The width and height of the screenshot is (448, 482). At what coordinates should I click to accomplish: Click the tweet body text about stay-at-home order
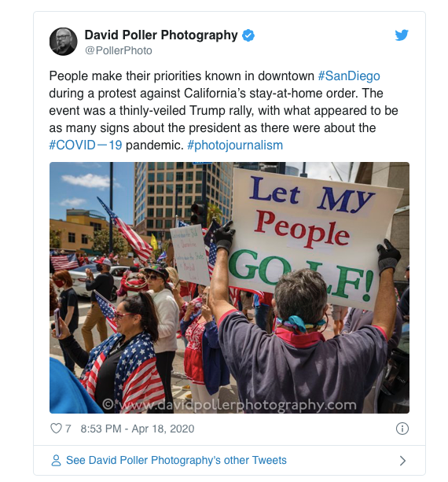223,110
